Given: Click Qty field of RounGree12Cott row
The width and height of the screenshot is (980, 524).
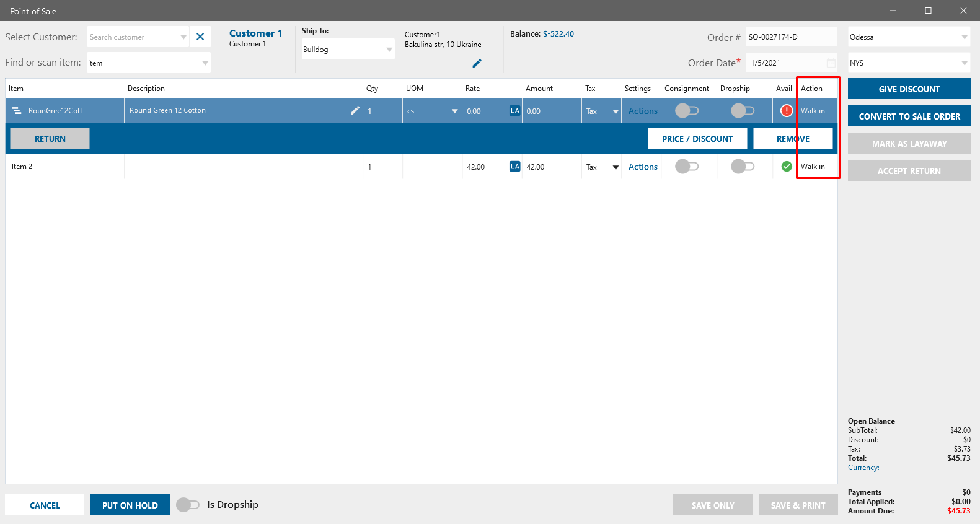Looking at the screenshot, I should coord(382,111).
